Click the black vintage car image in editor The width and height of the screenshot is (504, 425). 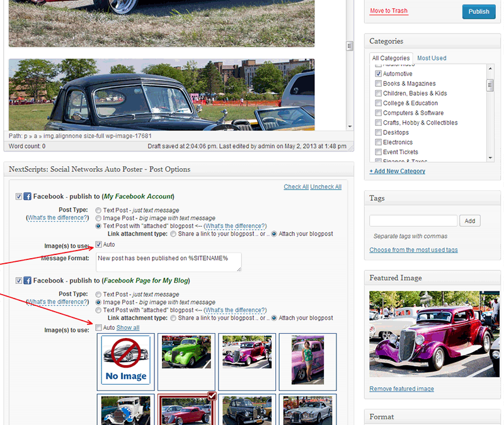(161, 94)
